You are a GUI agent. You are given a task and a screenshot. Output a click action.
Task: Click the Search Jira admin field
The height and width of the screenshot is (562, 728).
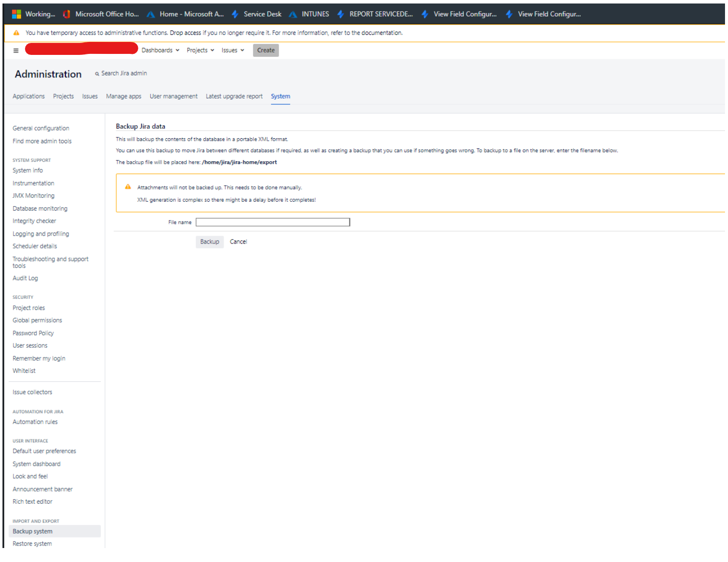(124, 73)
